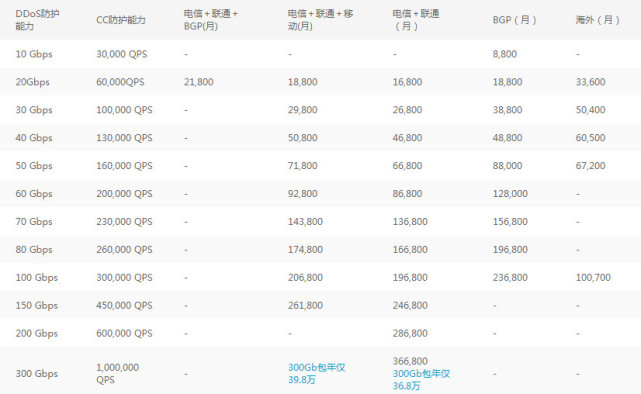The image size is (641, 394).
Task: Select the CC防护能力 column header
Action: pos(121,20)
